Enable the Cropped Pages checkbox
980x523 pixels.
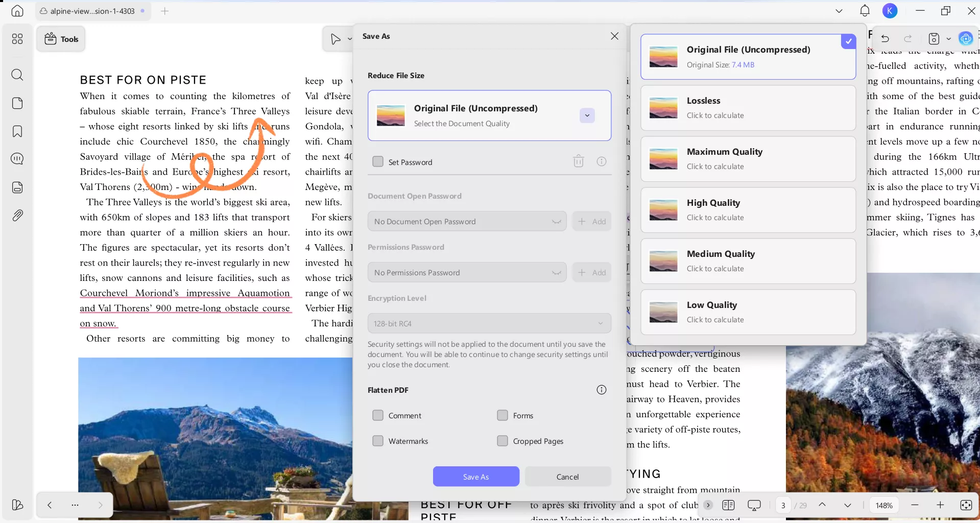click(x=503, y=441)
